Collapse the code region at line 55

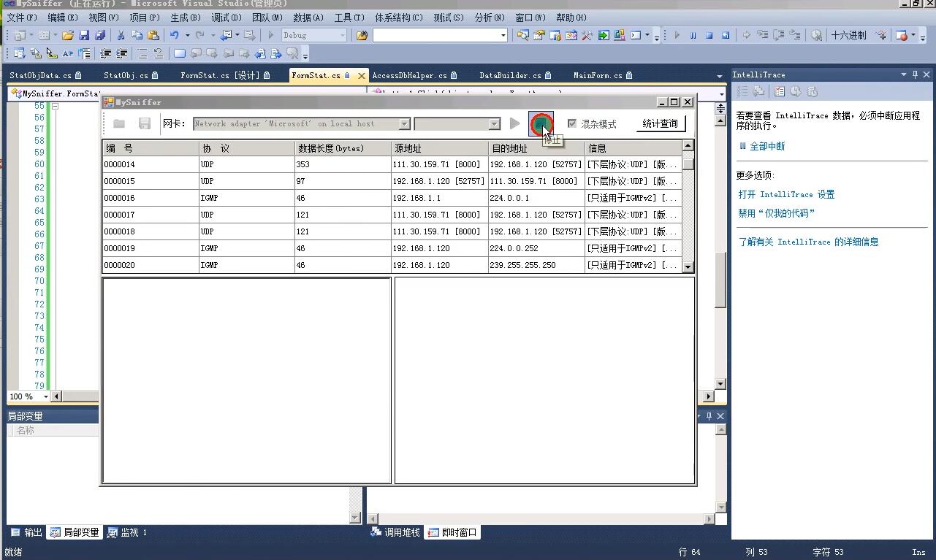point(55,106)
